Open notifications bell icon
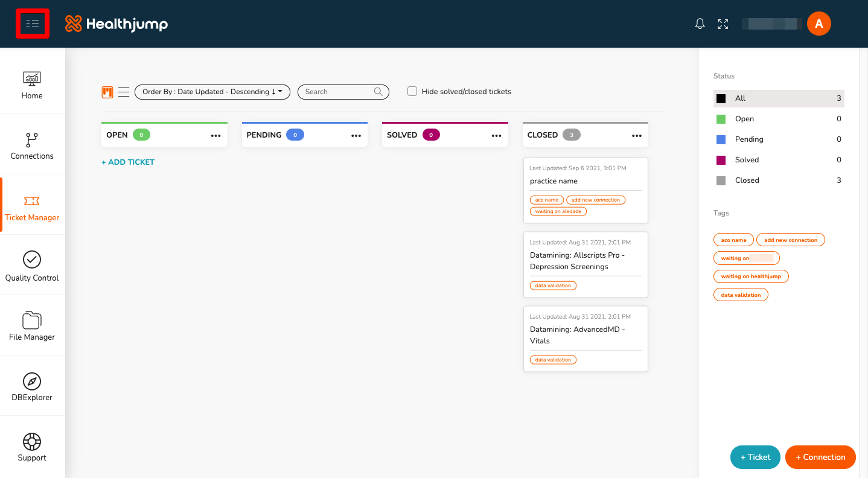 [x=700, y=24]
